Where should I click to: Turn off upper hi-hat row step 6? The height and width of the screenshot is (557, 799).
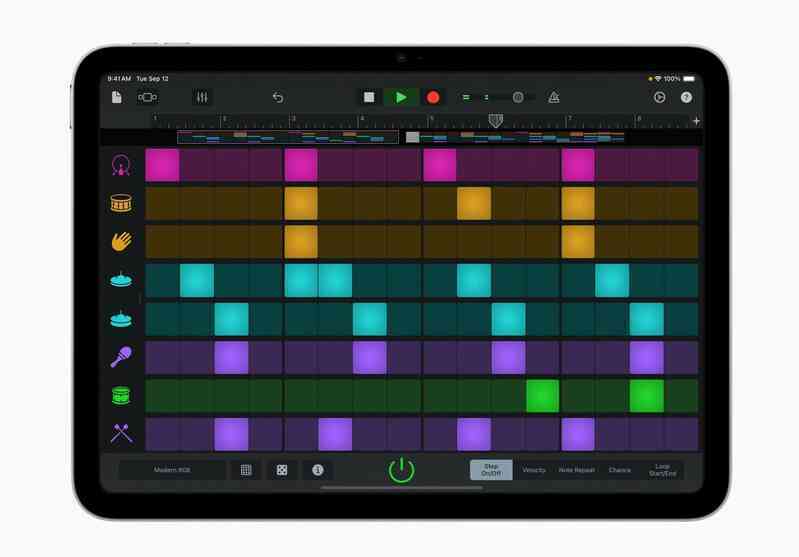coord(335,280)
